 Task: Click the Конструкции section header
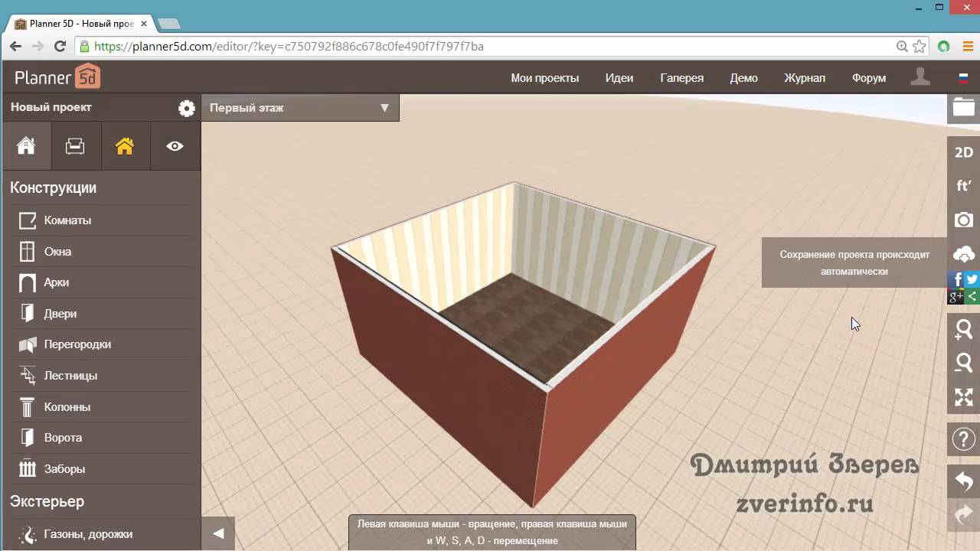pyautogui.click(x=54, y=187)
